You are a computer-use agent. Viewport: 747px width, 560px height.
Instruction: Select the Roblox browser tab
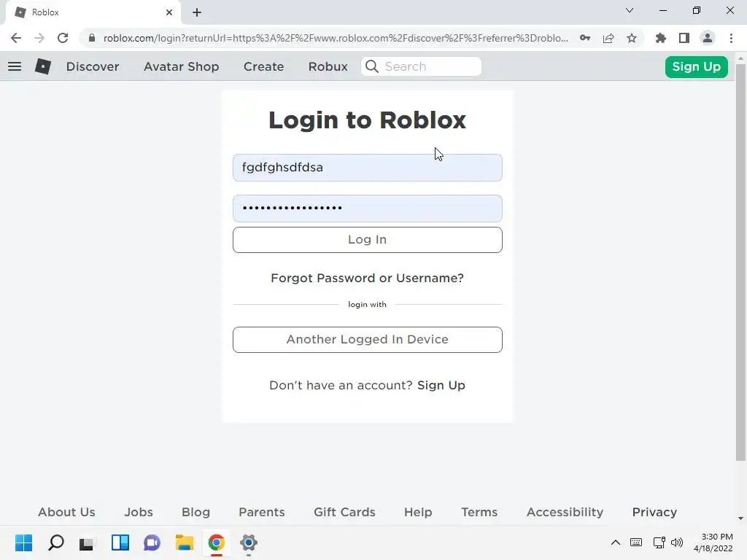pos(93,12)
